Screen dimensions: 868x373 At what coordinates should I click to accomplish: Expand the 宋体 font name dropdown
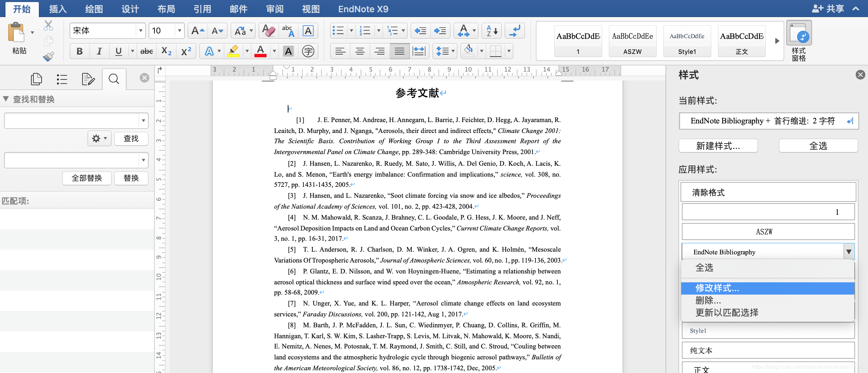click(x=140, y=31)
